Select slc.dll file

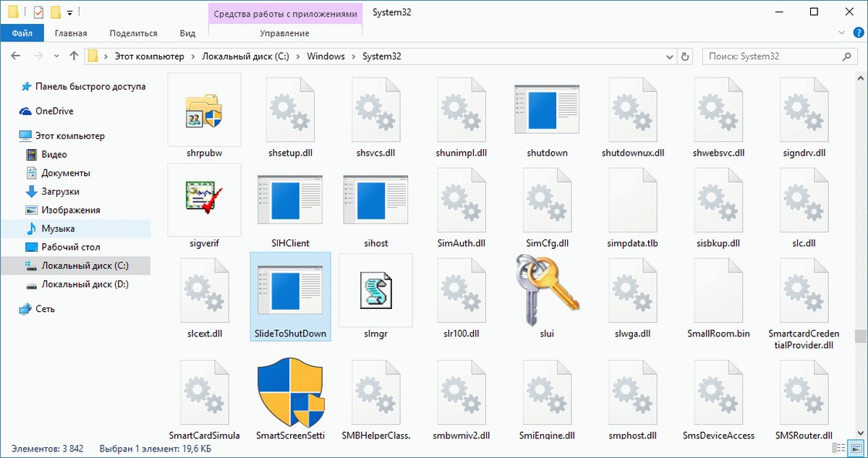pyautogui.click(x=804, y=200)
